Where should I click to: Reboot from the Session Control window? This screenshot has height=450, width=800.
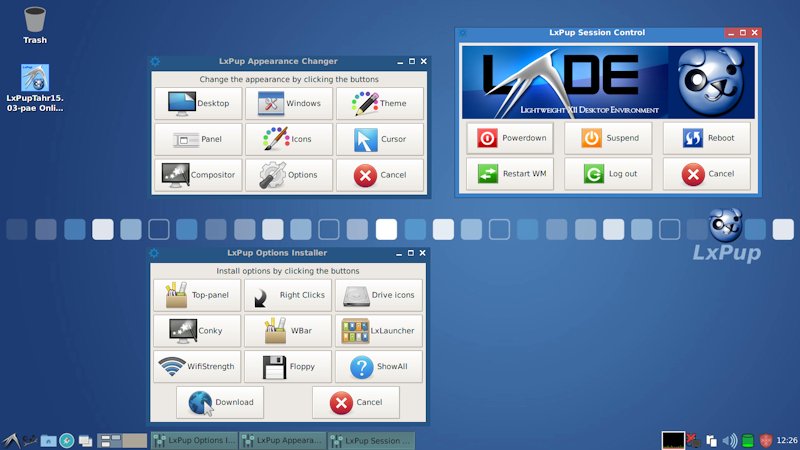click(707, 138)
